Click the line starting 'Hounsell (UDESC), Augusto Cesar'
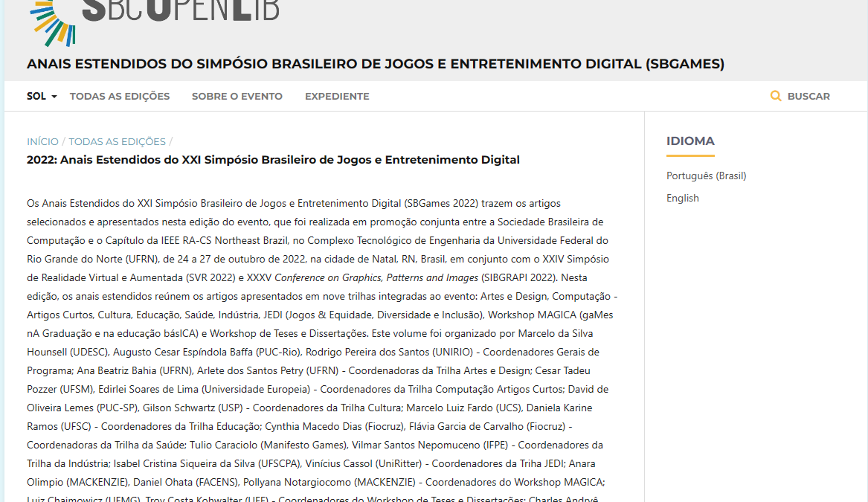 [x=313, y=352]
